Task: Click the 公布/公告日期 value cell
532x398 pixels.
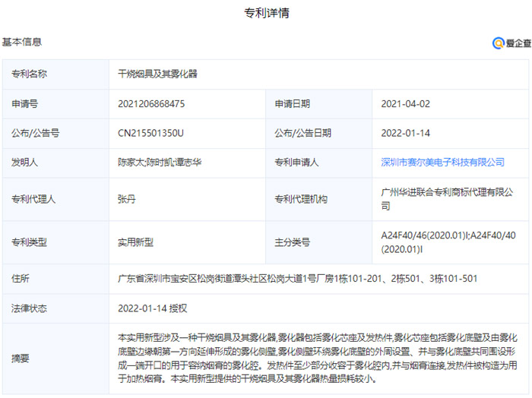Action: coord(406,133)
